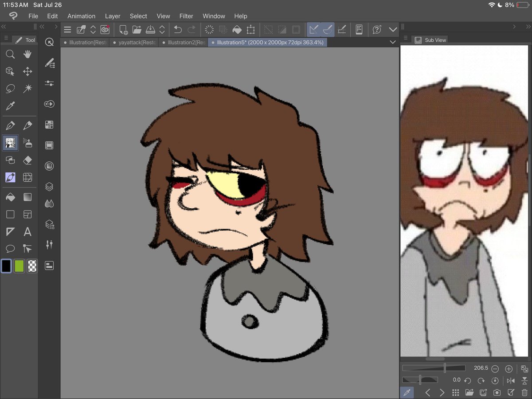Choose the transparent color swatch
The image size is (532, 399).
[x=32, y=266]
